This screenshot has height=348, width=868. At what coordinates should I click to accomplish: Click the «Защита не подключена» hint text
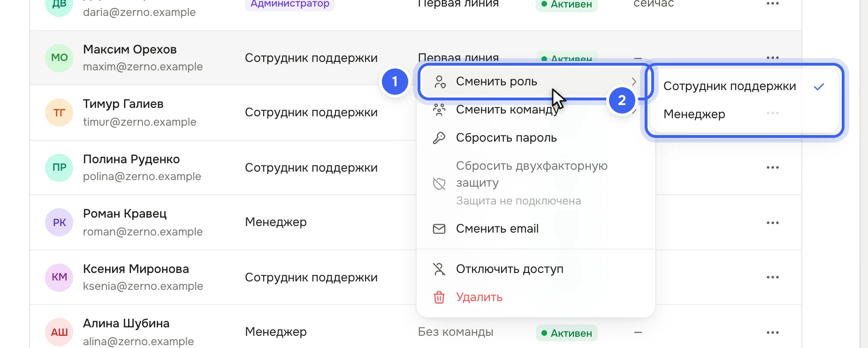pyautogui.click(x=518, y=201)
